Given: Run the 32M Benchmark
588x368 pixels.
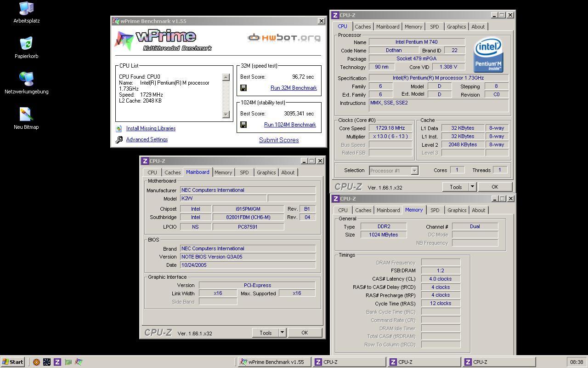Looking at the screenshot, I should (294, 88).
